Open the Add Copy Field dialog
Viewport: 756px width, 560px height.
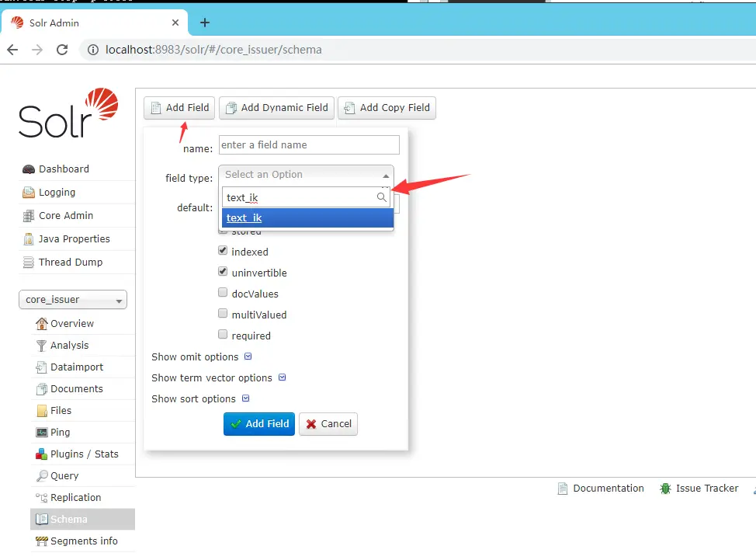pyautogui.click(x=387, y=107)
